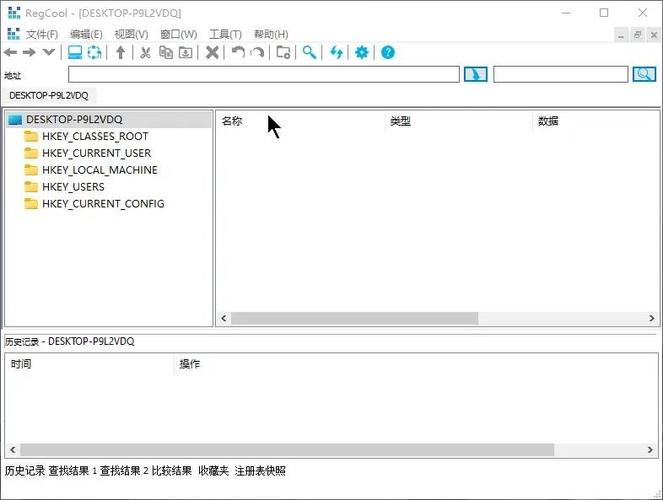Switch to 查找结果 2 bottom tab

coord(124,471)
